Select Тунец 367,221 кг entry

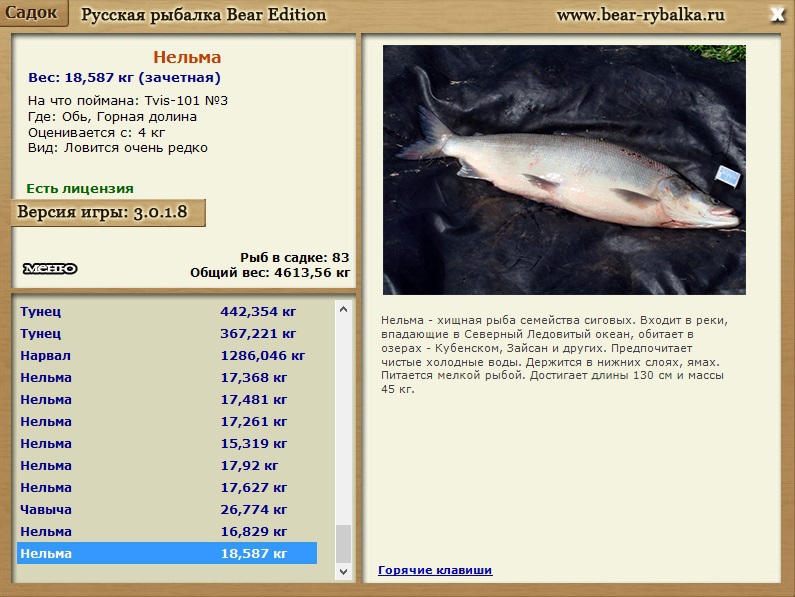tap(166, 333)
